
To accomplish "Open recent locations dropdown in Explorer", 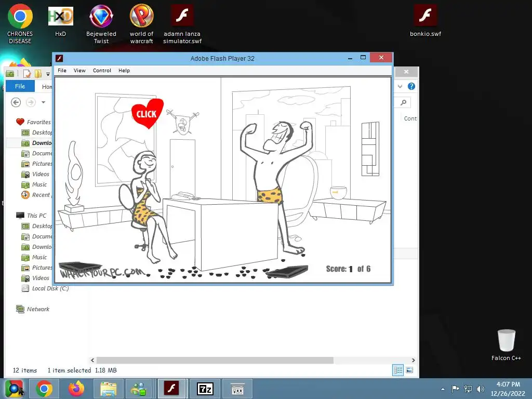I will coord(43,102).
